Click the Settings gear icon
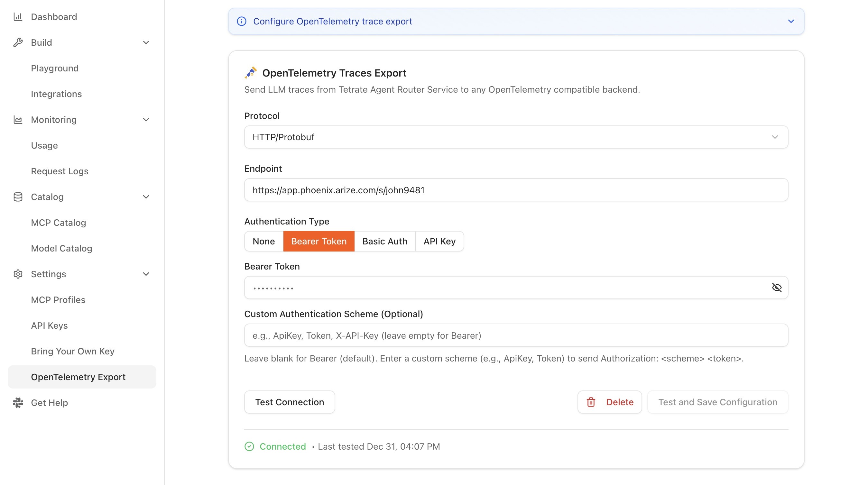This screenshot has height=485, width=868. click(18, 274)
